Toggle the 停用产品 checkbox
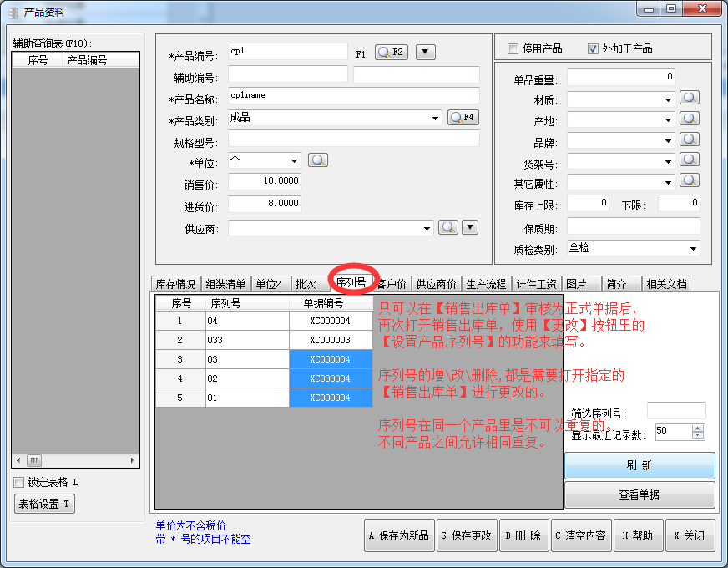Screen dimensions: 728x568 (x=513, y=48)
